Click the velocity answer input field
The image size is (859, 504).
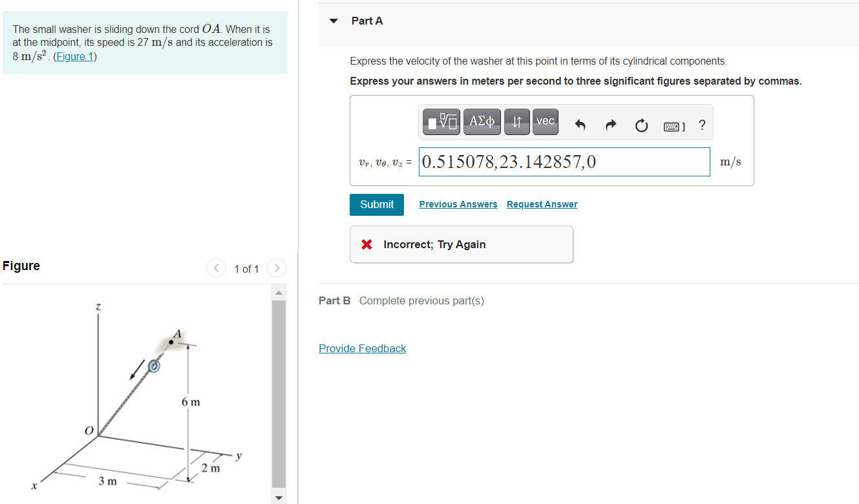[x=565, y=162]
